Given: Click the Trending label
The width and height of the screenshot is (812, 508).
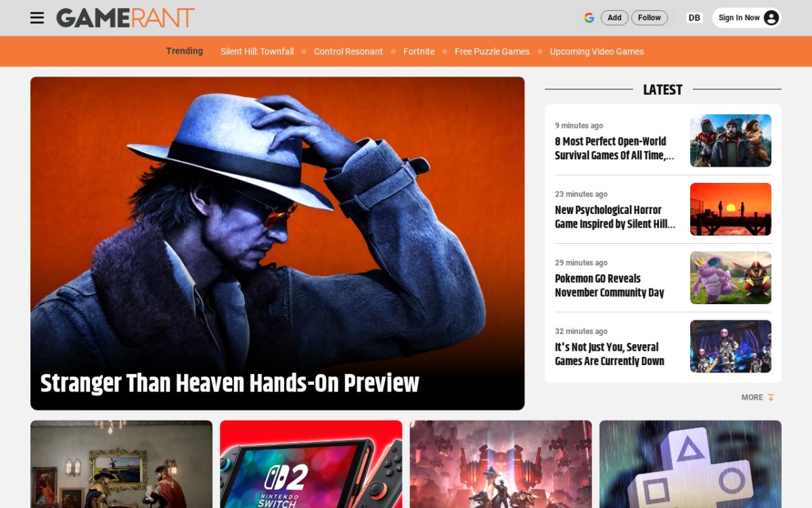Looking at the screenshot, I should [184, 51].
